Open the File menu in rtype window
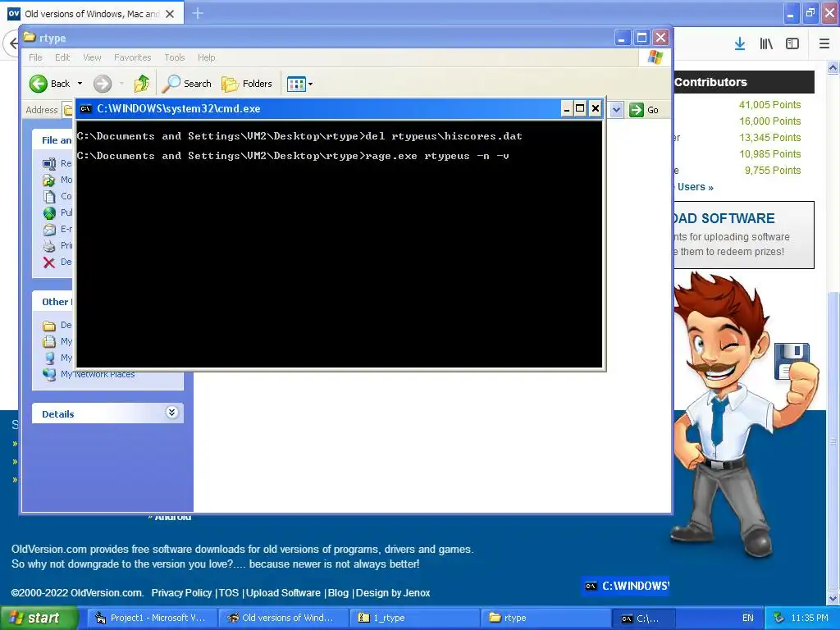 click(35, 57)
